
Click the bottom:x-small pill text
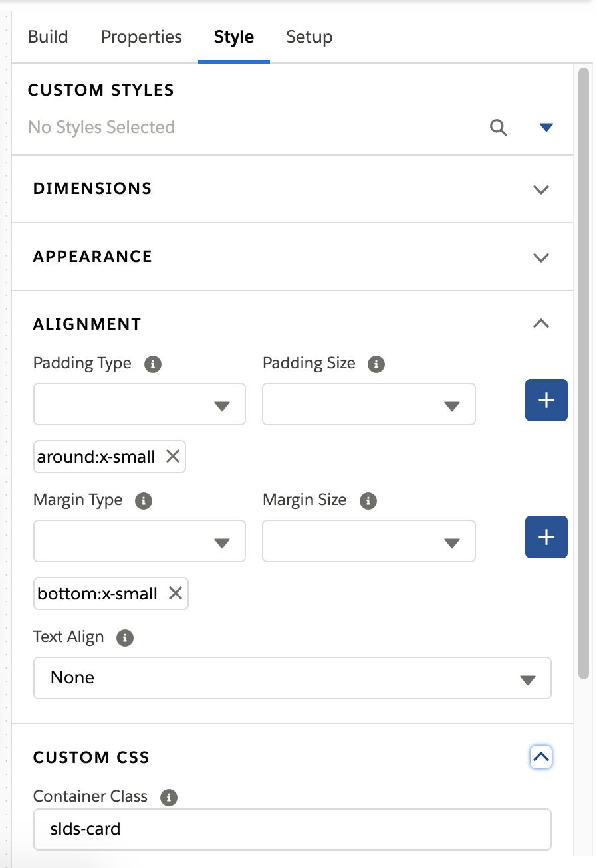(98, 594)
